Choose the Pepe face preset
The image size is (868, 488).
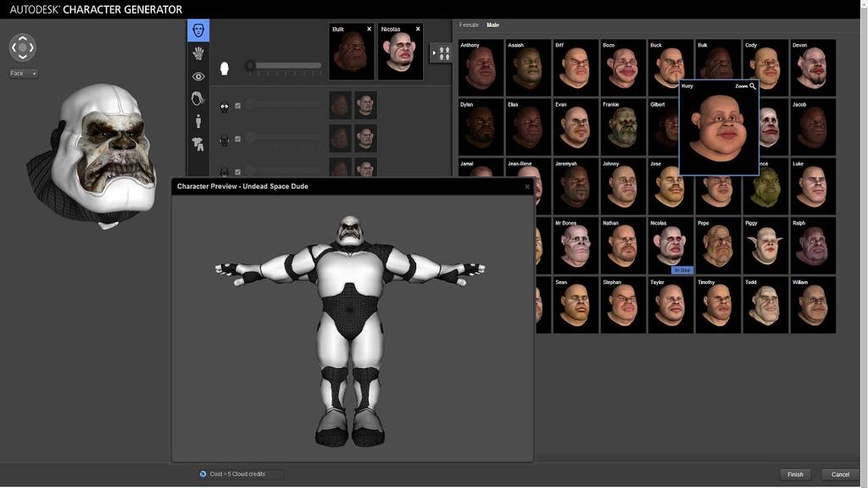(718, 245)
